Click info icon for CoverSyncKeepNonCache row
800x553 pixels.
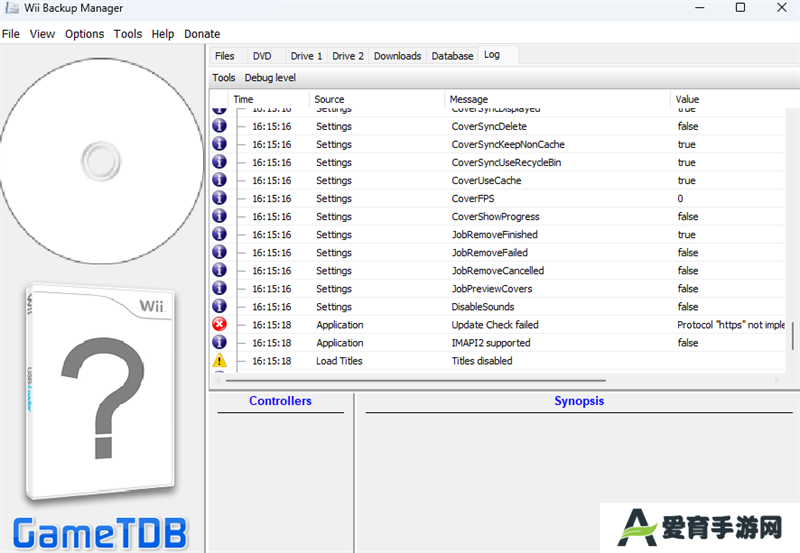(x=219, y=144)
